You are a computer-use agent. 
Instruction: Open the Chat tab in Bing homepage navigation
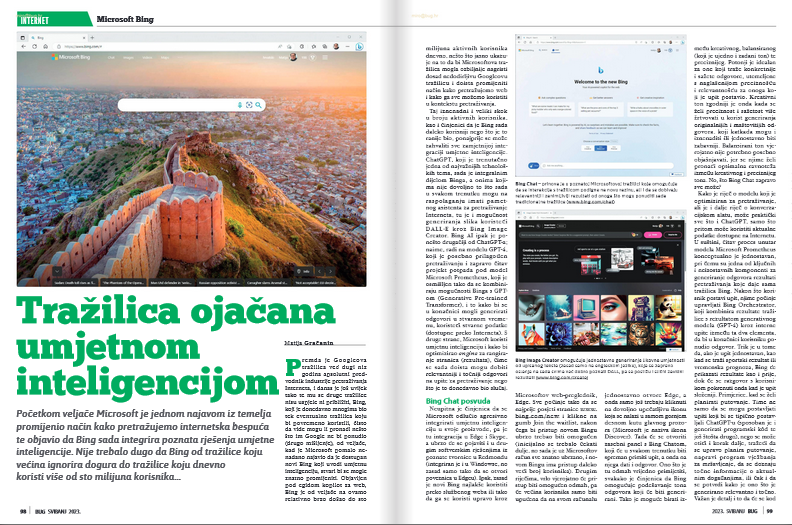[111, 58]
